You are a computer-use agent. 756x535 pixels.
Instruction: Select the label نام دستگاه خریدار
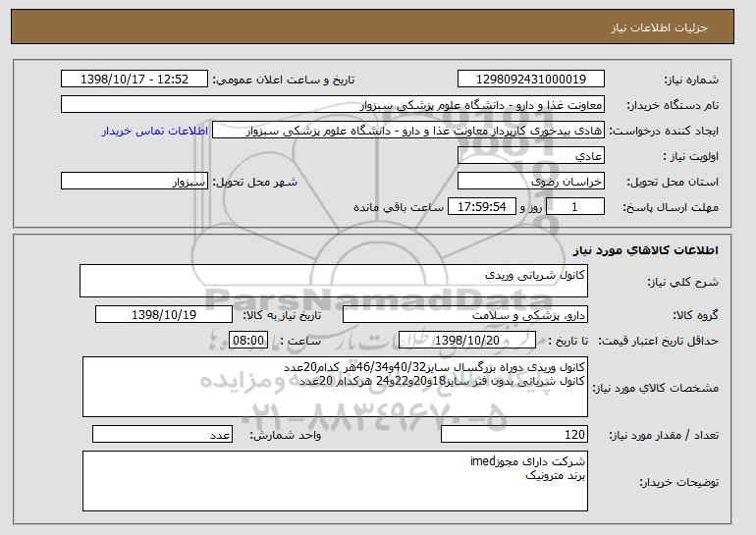(673, 105)
